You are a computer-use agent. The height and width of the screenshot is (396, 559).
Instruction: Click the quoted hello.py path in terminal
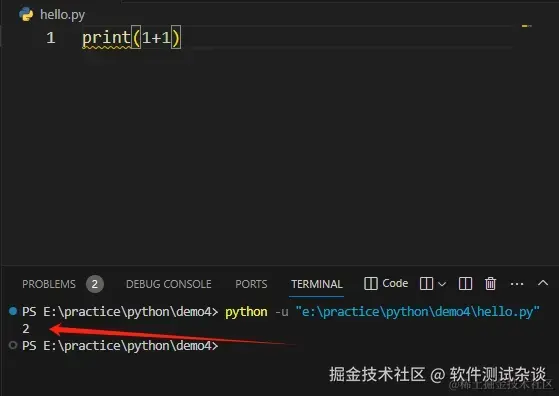tap(417, 312)
